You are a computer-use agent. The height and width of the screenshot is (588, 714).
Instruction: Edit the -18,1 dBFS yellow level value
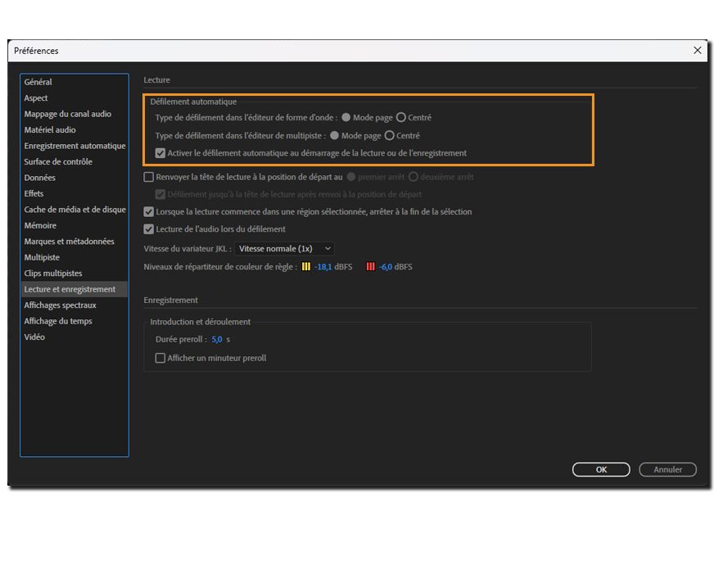[323, 267]
